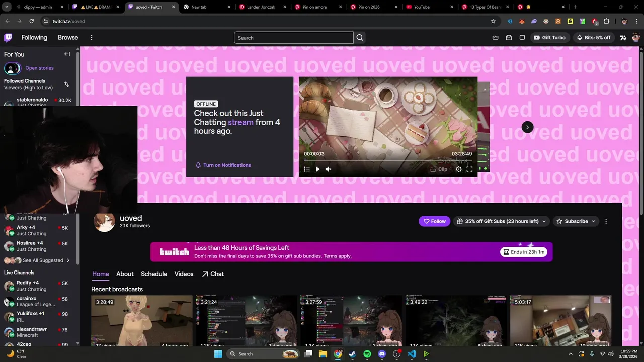Screen dimensions: 644x362
Task: Open Discord from the taskbar
Action: pos(382,354)
